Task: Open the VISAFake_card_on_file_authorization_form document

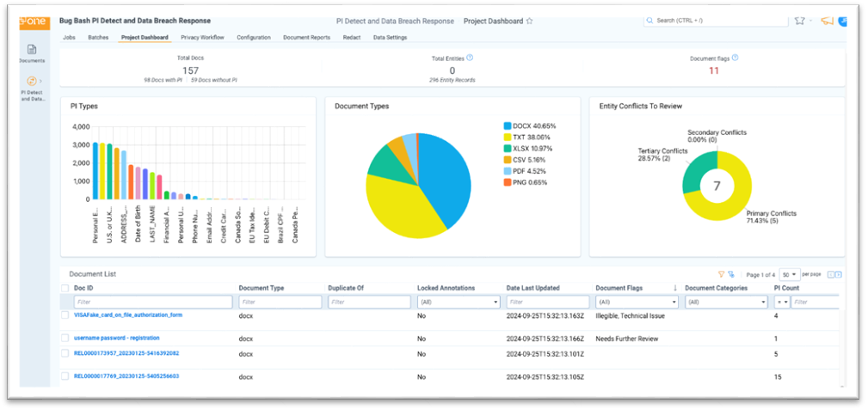Action: 128,315
